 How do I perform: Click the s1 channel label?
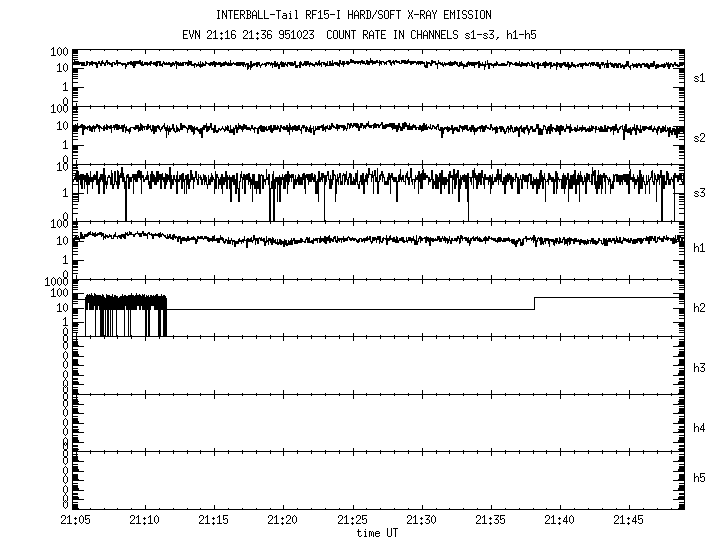coord(700,77)
